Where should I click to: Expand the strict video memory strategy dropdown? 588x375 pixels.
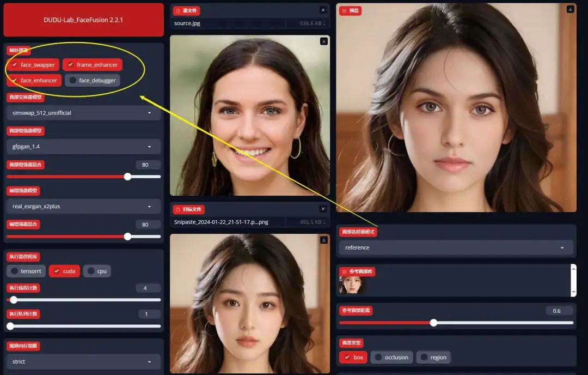click(x=84, y=361)
